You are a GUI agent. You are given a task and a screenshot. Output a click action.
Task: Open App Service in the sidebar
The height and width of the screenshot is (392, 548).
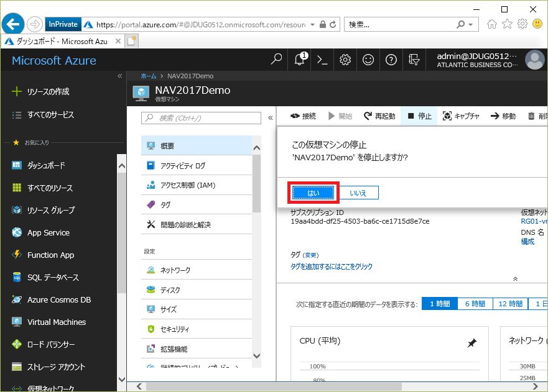click(x=40, y=232)
